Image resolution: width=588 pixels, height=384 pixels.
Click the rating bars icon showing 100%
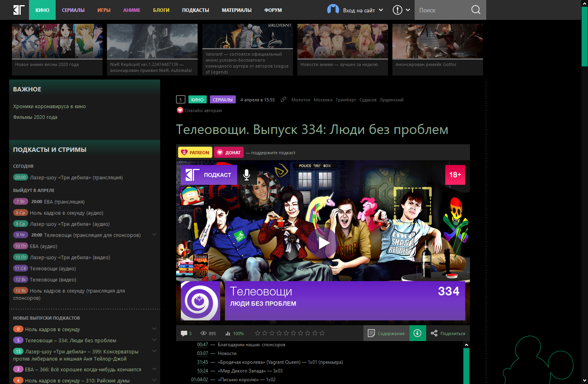[x=228, y=333]
